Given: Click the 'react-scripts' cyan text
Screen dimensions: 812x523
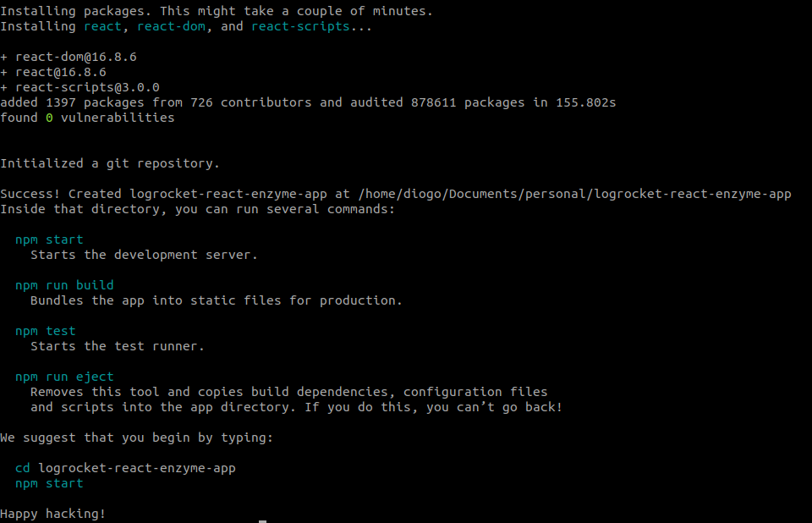Looking at the screenshot, I should 300,26.
